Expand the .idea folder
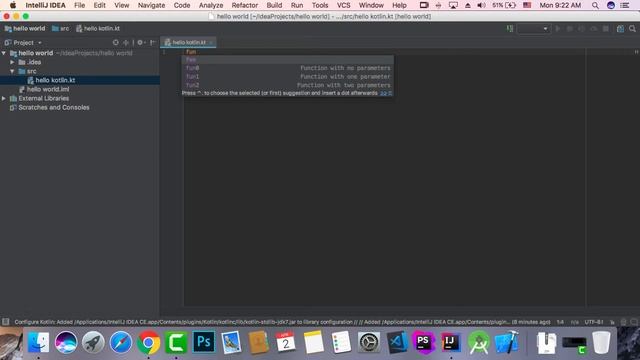Screen dimensions: 640x360 pyautogui.click(x=12, y=62)
